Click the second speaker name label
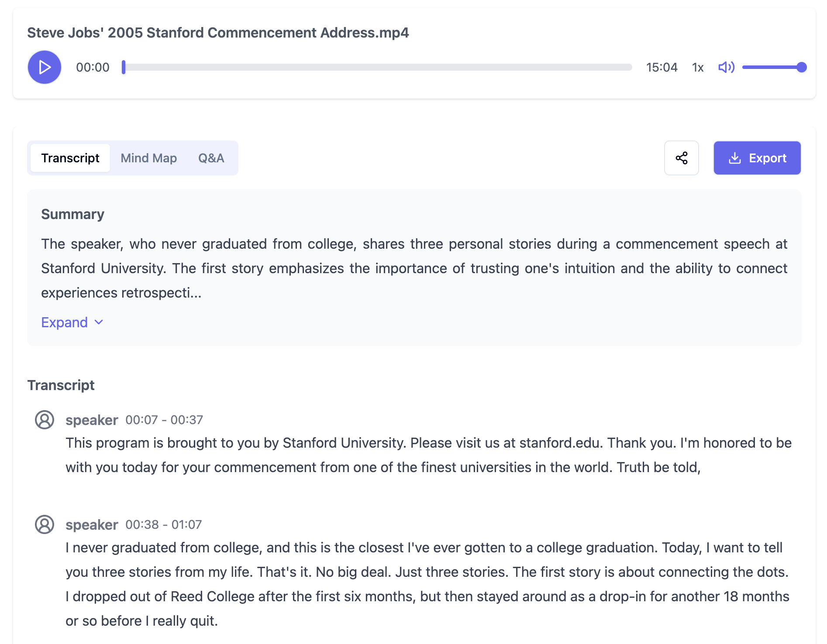The width and height of the screenshot is (827, 644). click(92, 525)
